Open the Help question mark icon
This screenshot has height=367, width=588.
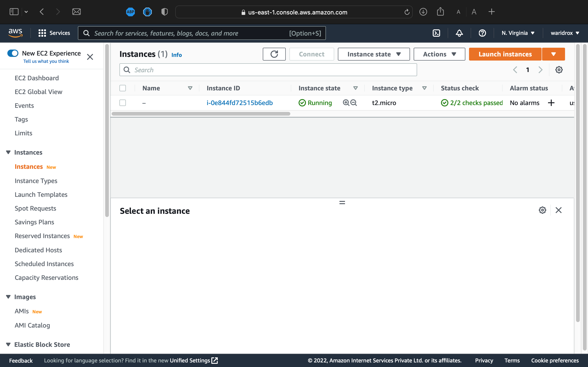(x=482, y=33)
